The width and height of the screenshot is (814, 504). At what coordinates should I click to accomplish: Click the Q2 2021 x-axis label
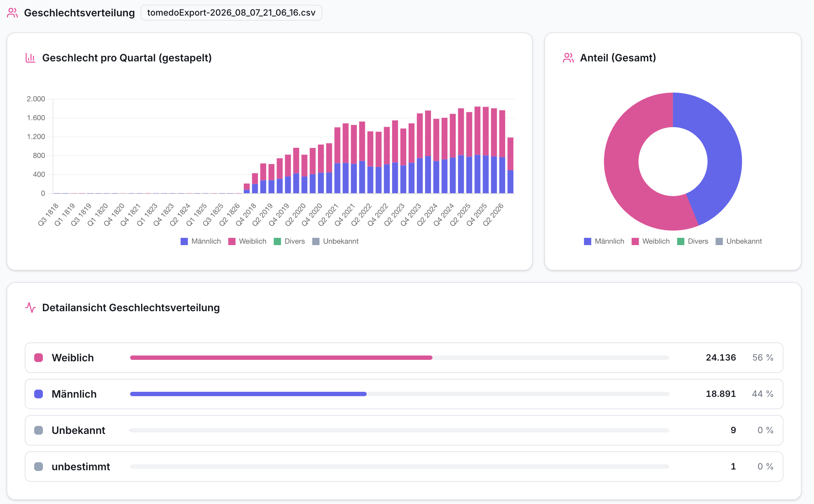(328, 215)
